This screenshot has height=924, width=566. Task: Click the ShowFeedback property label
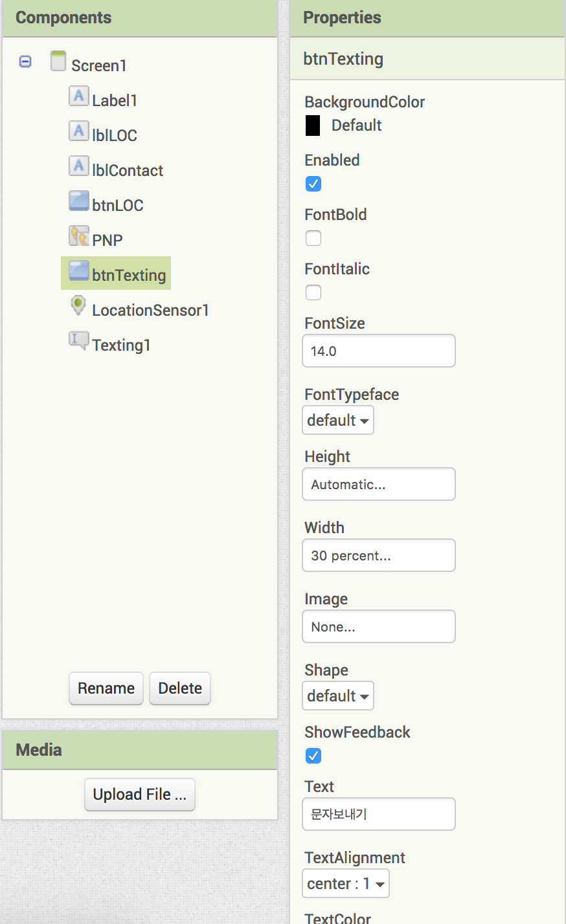click(357, 732)
